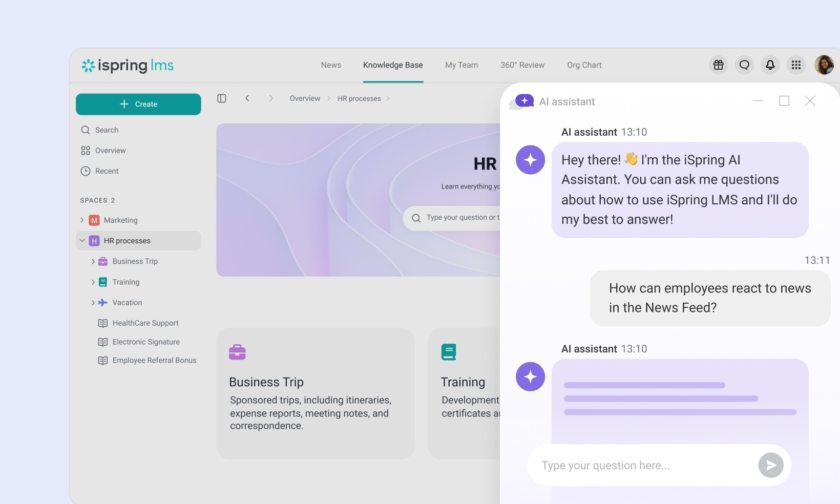Click the iSpring LMS logo
The width and height of the screenshot is (840, 504).
128,66
